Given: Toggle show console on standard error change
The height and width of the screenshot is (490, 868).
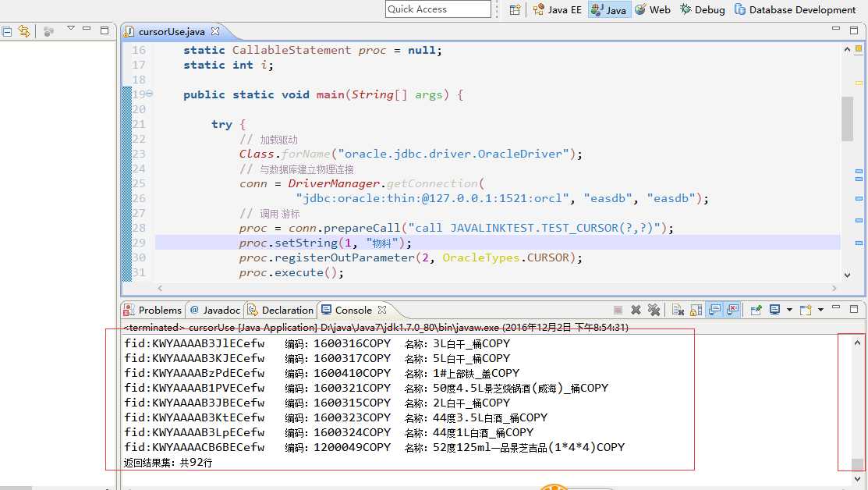Looking at the screenshot, I should (x=733, y=310).
